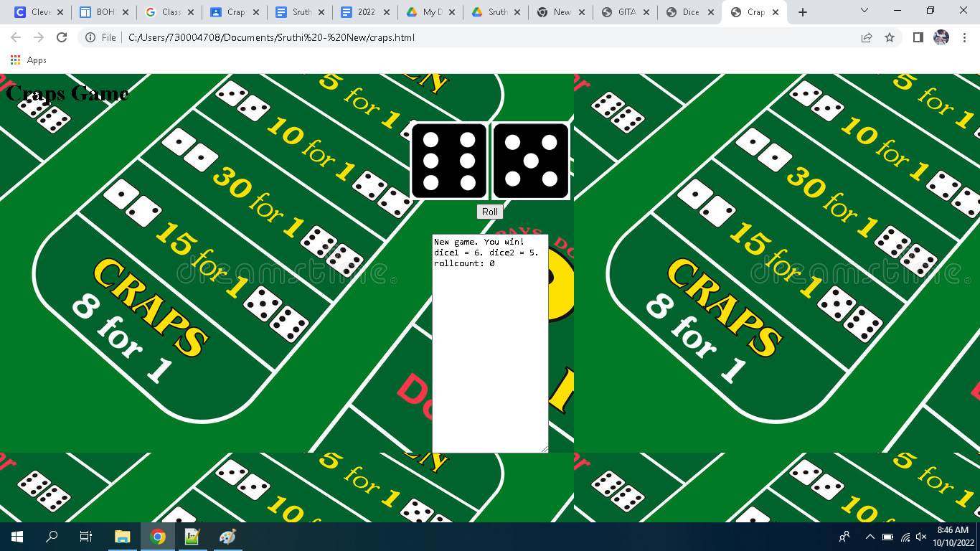This screenshot has height=551, width=980.
Task: Switch to the My D Drive tab
Action: pos(431,12)
